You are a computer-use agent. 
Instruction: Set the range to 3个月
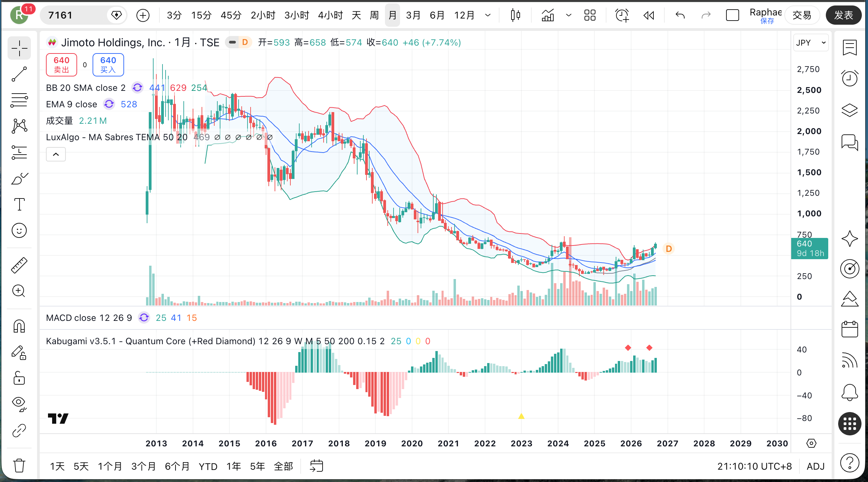[144, 466]
